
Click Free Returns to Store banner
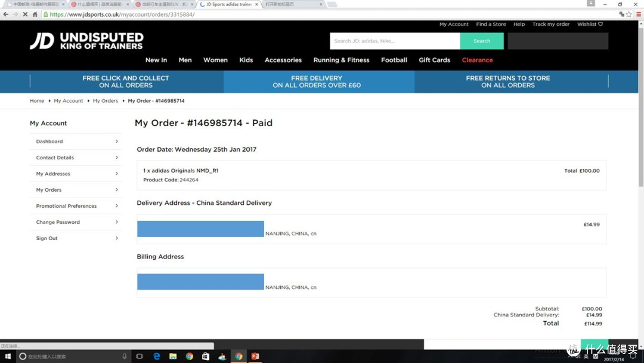(x=508, y=81)
